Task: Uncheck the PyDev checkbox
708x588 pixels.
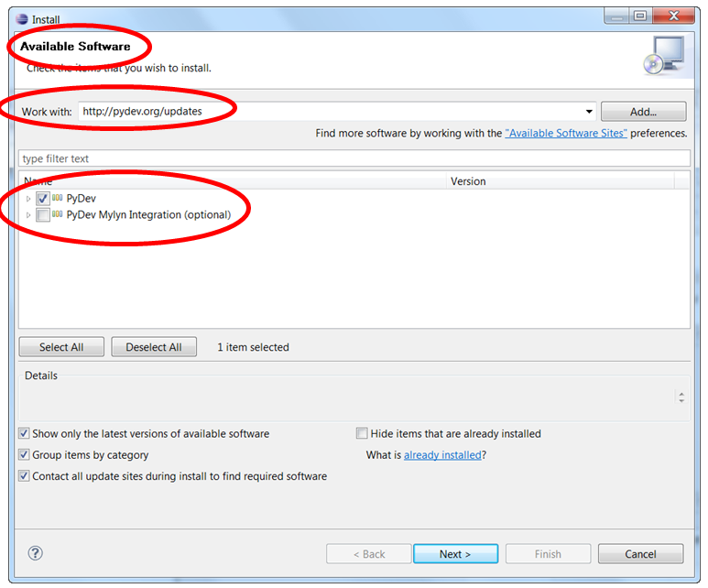Action: coord(43,199)
